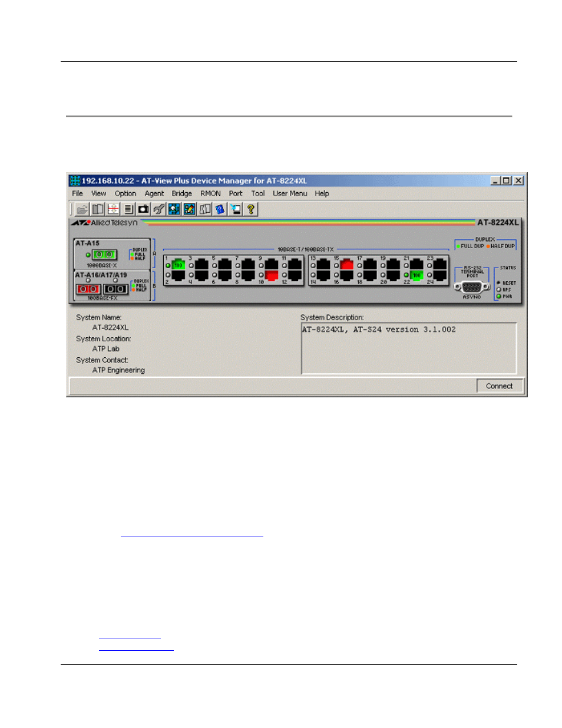
Task: Close the Device Manager window
Action: coord(518,181)
